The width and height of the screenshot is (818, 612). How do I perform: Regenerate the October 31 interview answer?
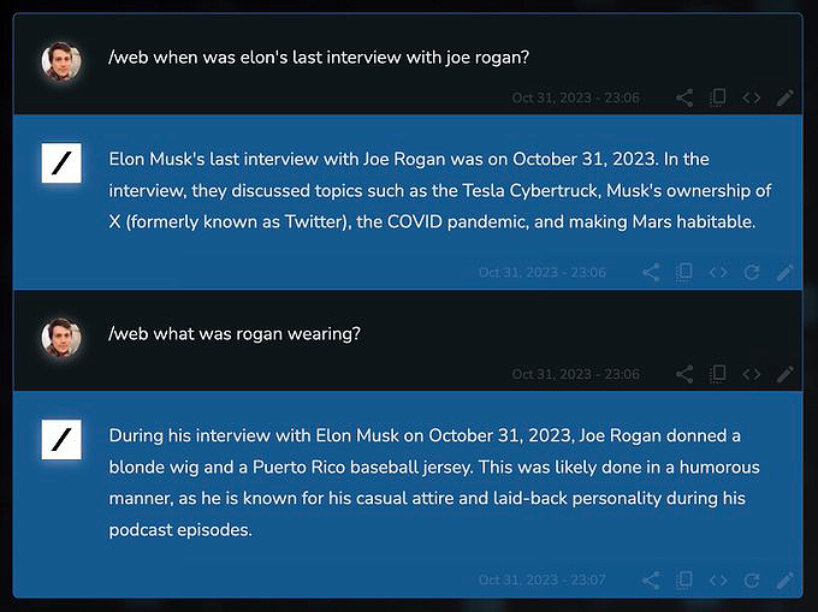(751, 271)
